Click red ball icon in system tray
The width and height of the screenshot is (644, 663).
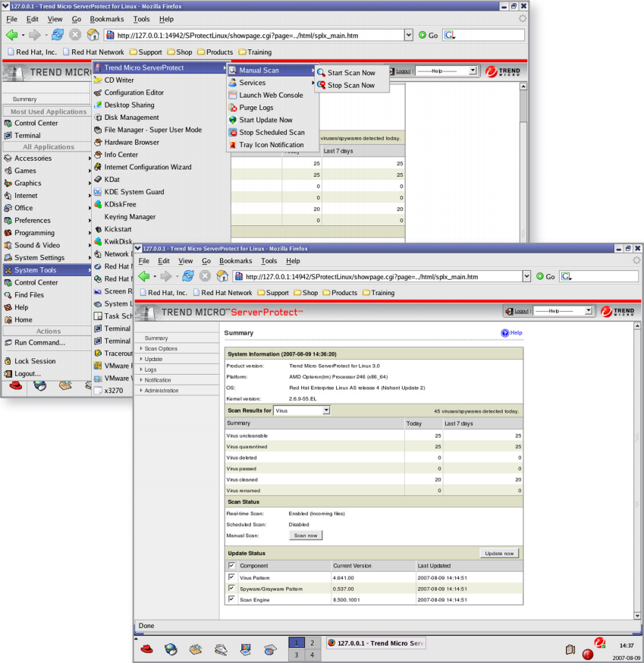(x=587, y=655)
